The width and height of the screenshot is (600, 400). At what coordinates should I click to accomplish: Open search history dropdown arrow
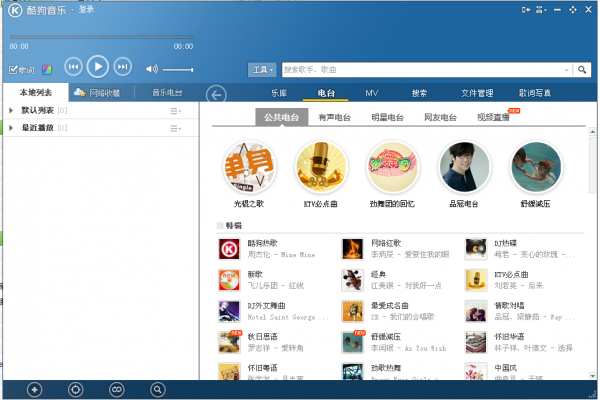(x=566, y=70)
